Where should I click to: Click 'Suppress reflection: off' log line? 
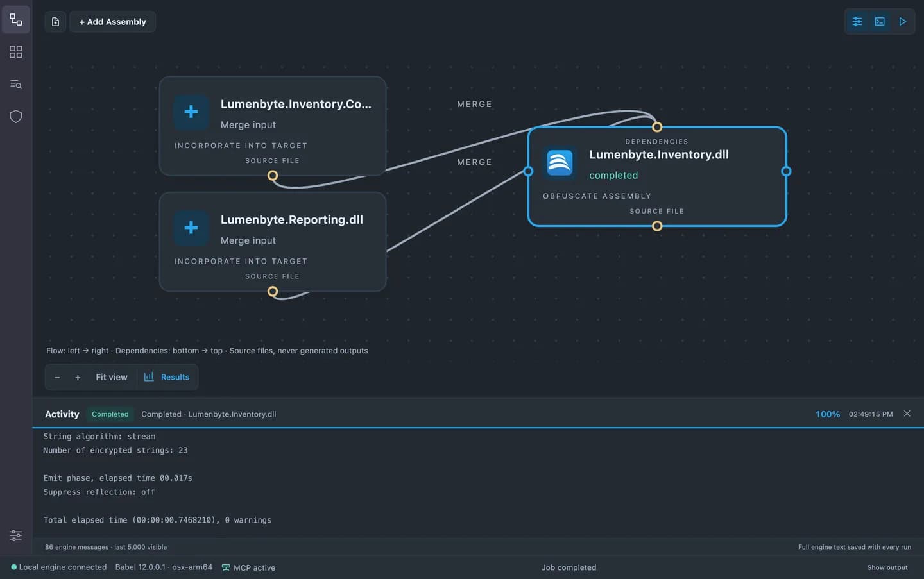tap(99, 492)
